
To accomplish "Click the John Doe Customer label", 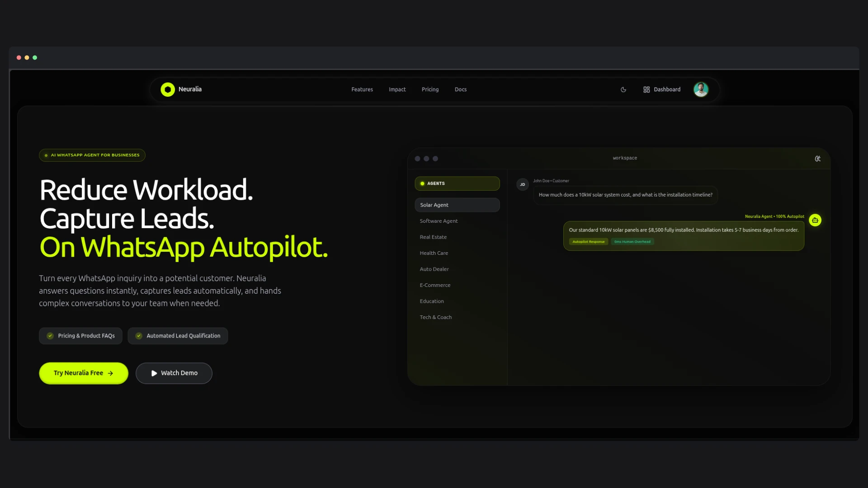I will (x=551, y=181).
